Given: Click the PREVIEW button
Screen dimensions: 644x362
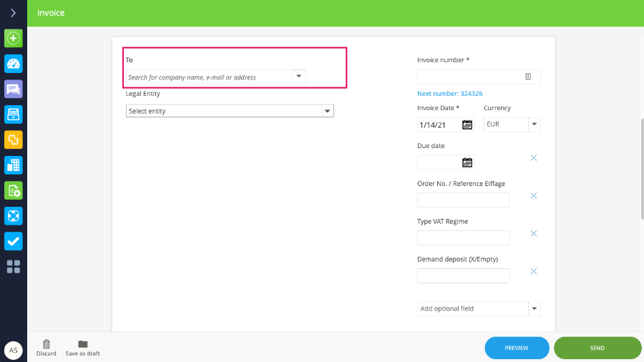Looking at the screenshot, I should (517, 348).
